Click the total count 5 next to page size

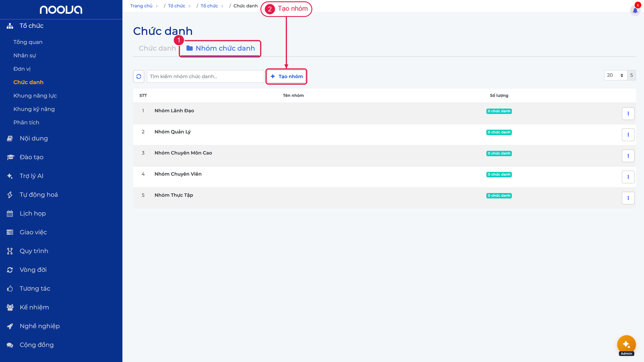point(632,75)
